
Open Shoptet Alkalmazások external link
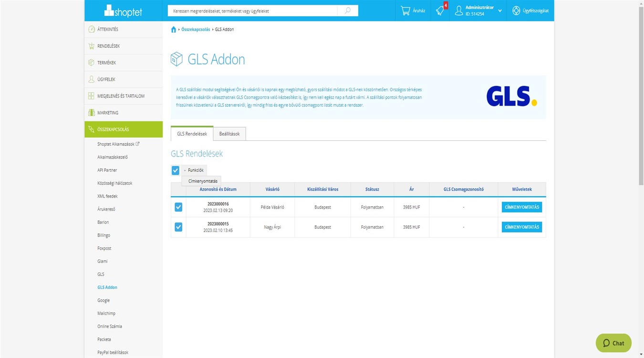tap(118, 144)
